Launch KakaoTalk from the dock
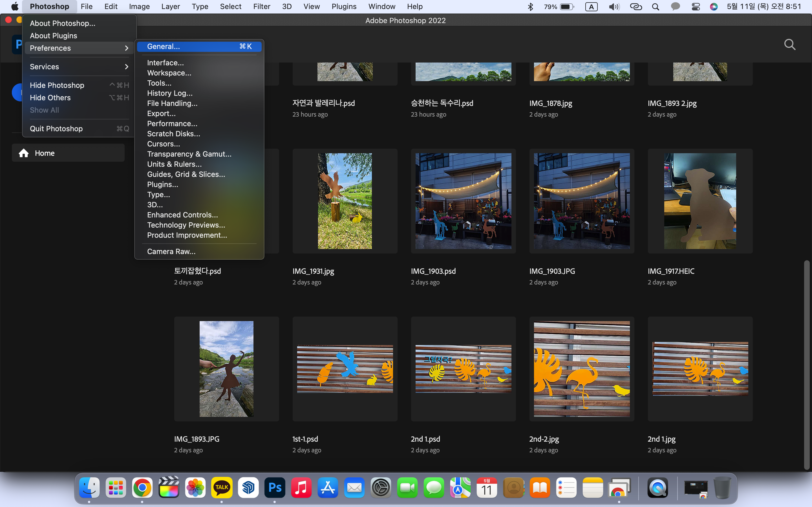 222,488
